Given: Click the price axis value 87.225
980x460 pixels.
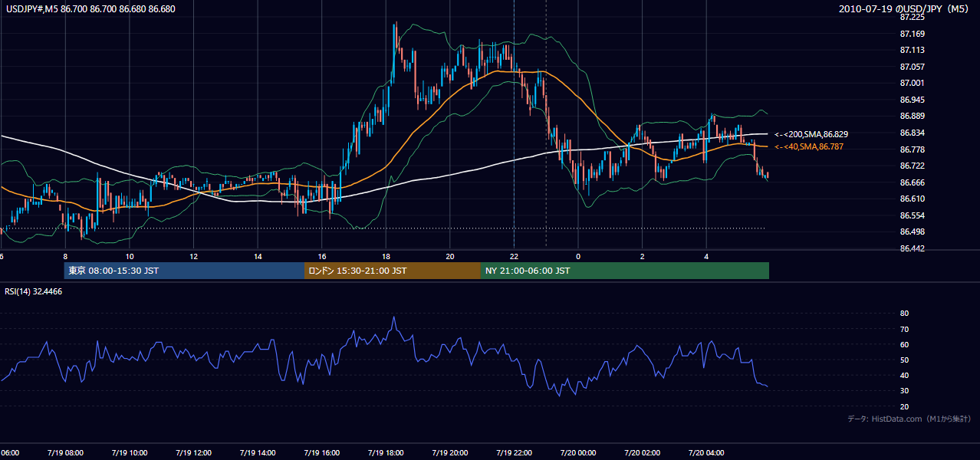Looking at the screenshot, I should [x=913, y=17].
